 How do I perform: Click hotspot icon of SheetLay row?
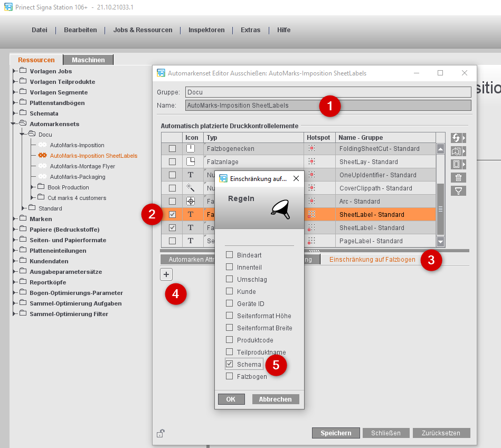(x=311, y=161)
